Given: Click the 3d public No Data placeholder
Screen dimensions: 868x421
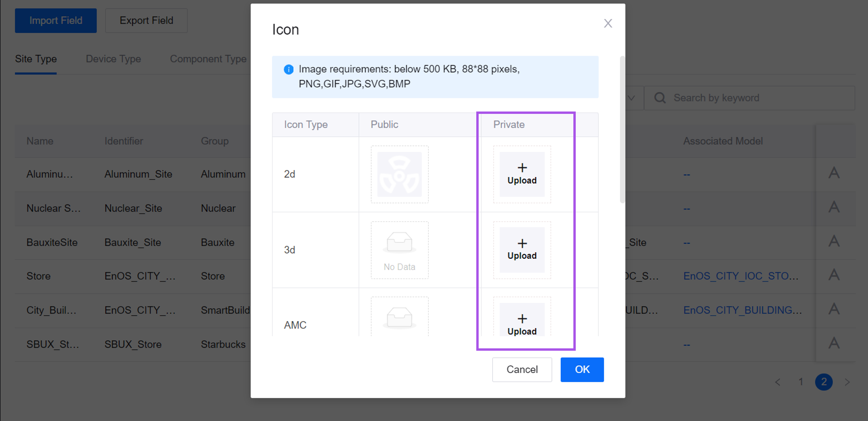Looking at the screenshot, I should click(399, 250).
